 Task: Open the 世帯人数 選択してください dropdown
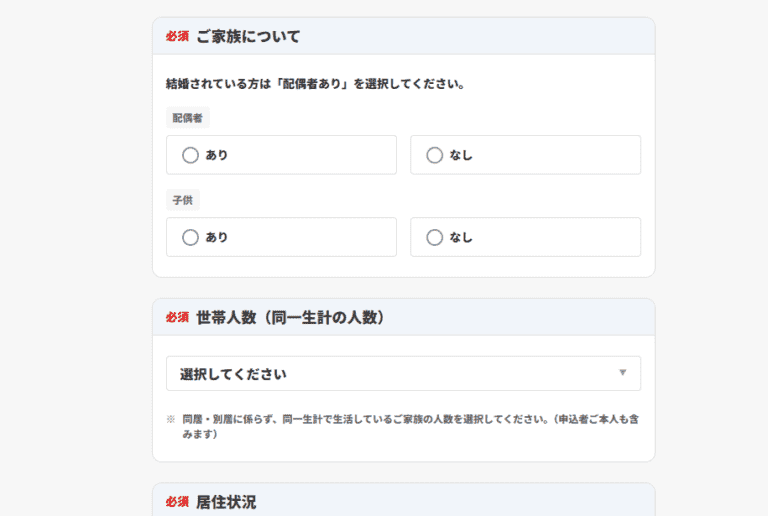coord(404,374)
